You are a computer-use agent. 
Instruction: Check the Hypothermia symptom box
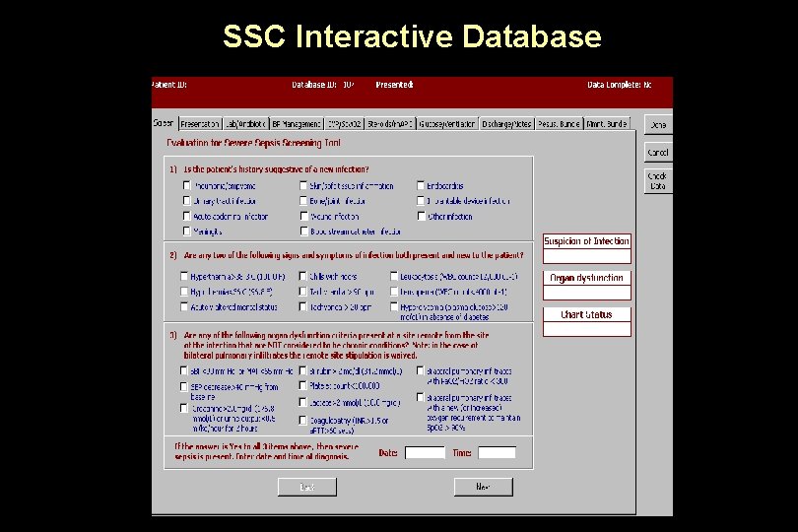[184, 292]
